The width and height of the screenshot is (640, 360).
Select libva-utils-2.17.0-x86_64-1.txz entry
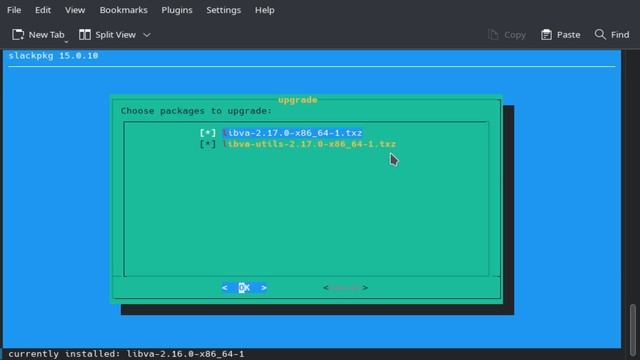coord(309,144)
